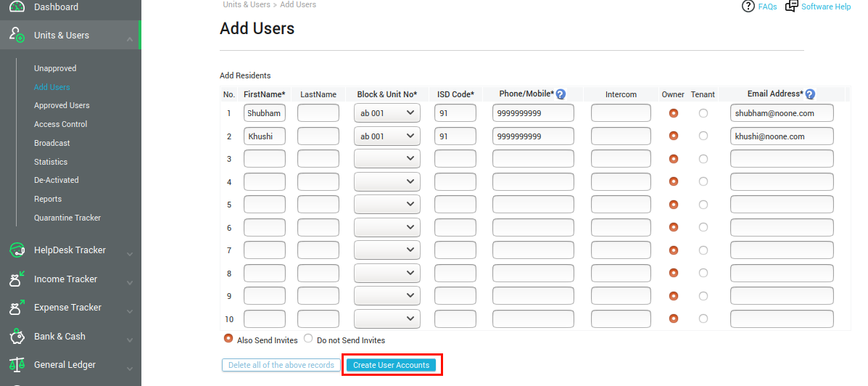Image resolution: width=868 pixels, height=386 pixels.
Task: Open Statistics in sidebar
Action: [x=51, y=162]
